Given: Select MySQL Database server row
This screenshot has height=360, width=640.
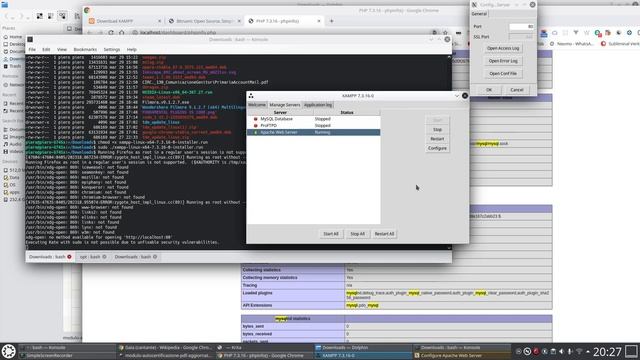Looking at the screenshot, I should point(313,119).
